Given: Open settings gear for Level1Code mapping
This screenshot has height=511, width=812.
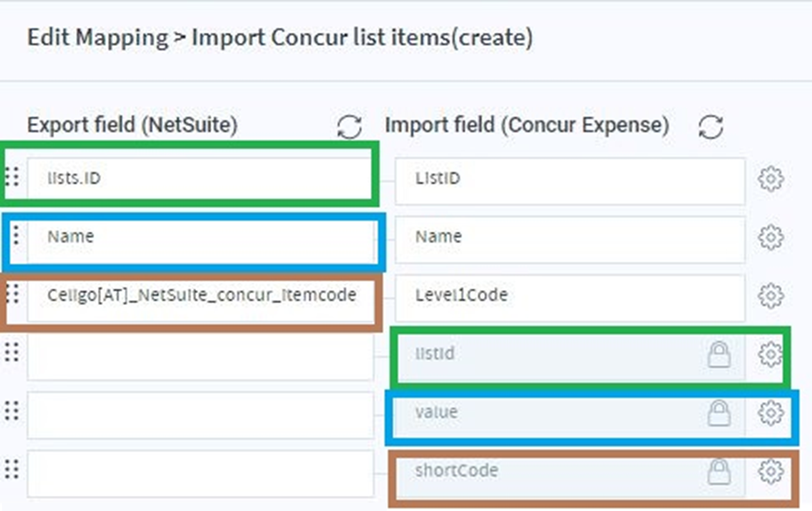Looking at the screenshot, I should (x=770, y=296).
